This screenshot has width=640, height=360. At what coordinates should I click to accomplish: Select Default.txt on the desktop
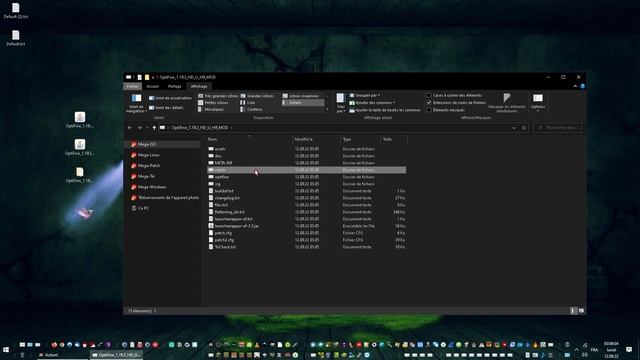pos(16,38)
